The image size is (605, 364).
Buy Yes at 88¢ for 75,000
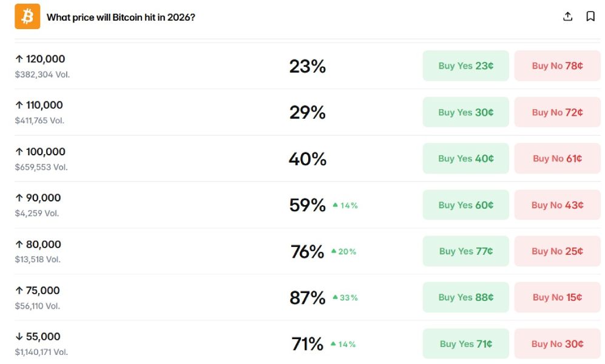coord(465,297)
